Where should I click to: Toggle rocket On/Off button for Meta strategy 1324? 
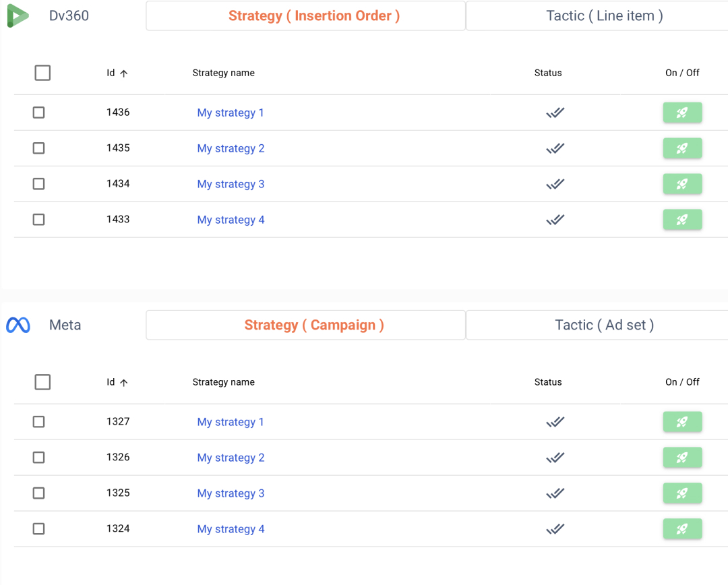682,529
